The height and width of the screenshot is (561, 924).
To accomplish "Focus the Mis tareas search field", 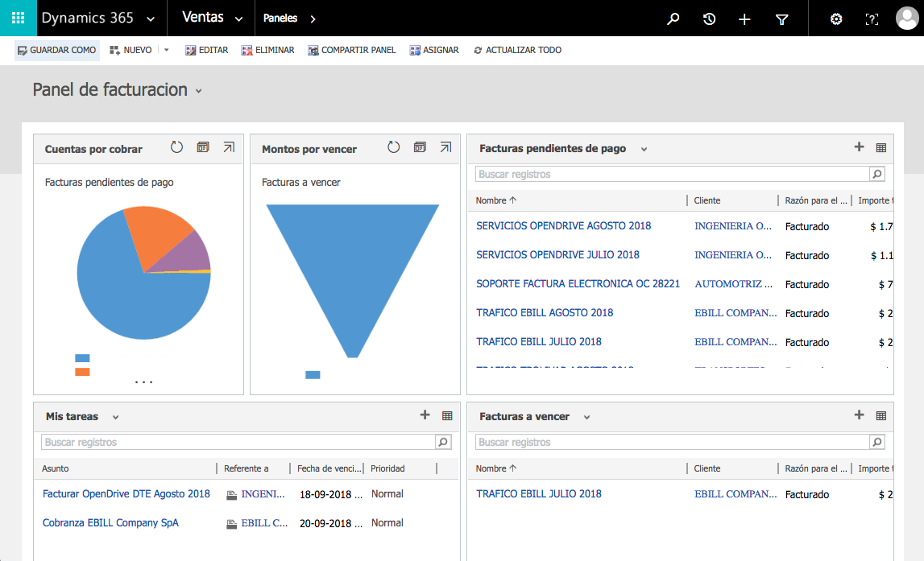I will click(238, 442).
